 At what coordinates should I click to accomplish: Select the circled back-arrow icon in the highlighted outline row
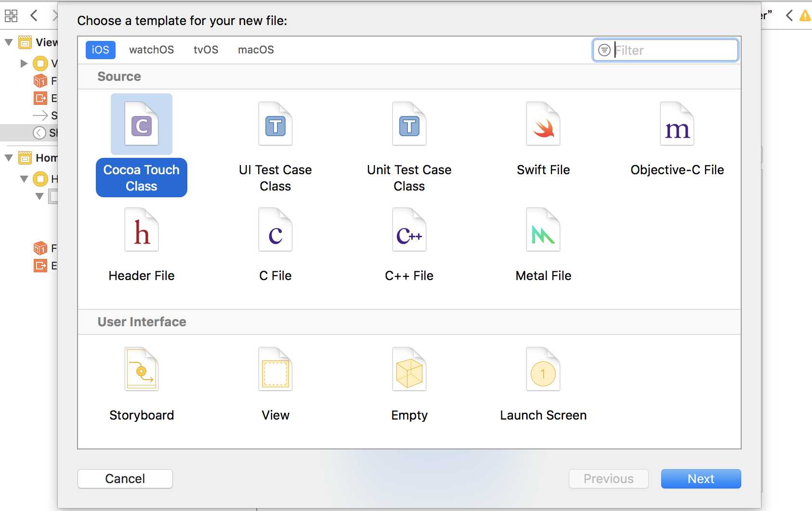(39, 133)
